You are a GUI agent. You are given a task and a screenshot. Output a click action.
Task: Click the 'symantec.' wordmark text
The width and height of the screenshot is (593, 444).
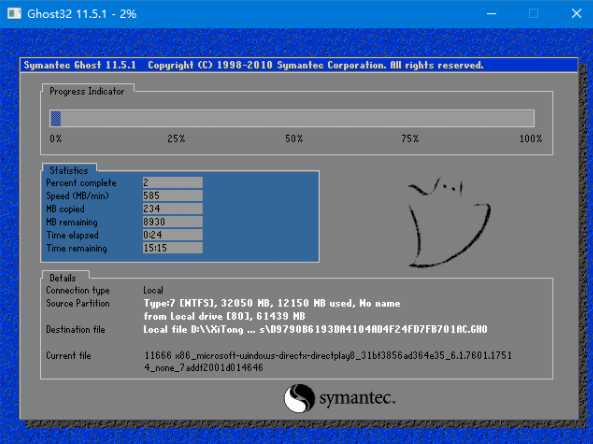[357, 399]
